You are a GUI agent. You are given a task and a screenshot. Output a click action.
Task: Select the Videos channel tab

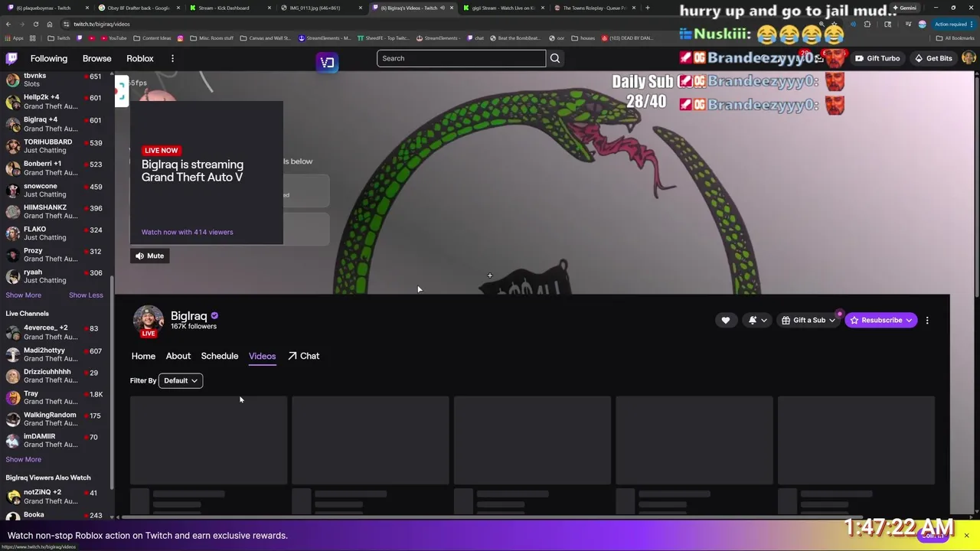[x=262, y=356]
